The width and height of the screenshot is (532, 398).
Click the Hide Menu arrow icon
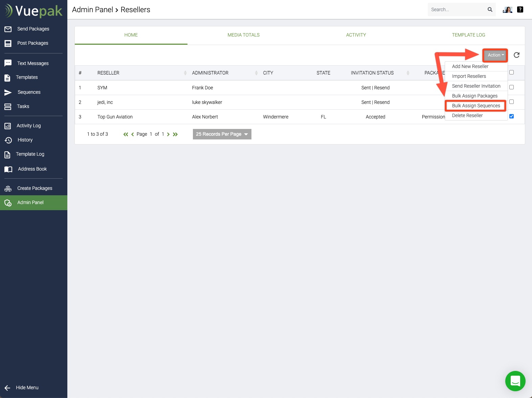[x=7, y=388]
